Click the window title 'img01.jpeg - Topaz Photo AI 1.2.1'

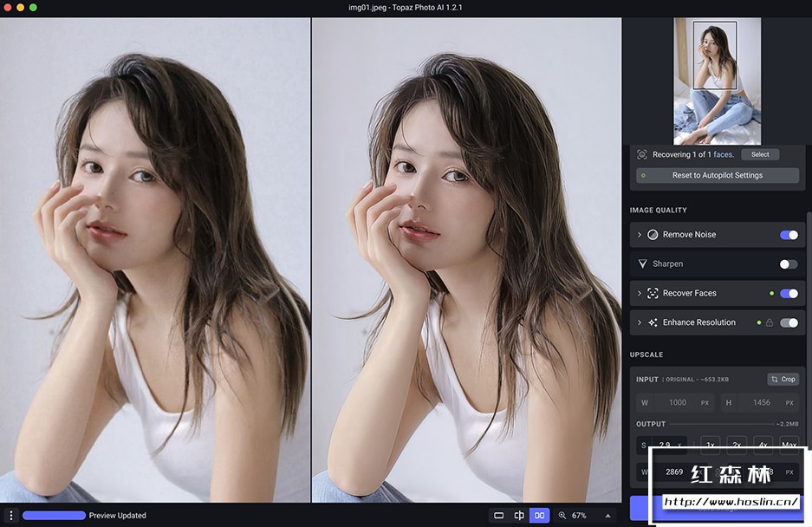click(406, 7)
